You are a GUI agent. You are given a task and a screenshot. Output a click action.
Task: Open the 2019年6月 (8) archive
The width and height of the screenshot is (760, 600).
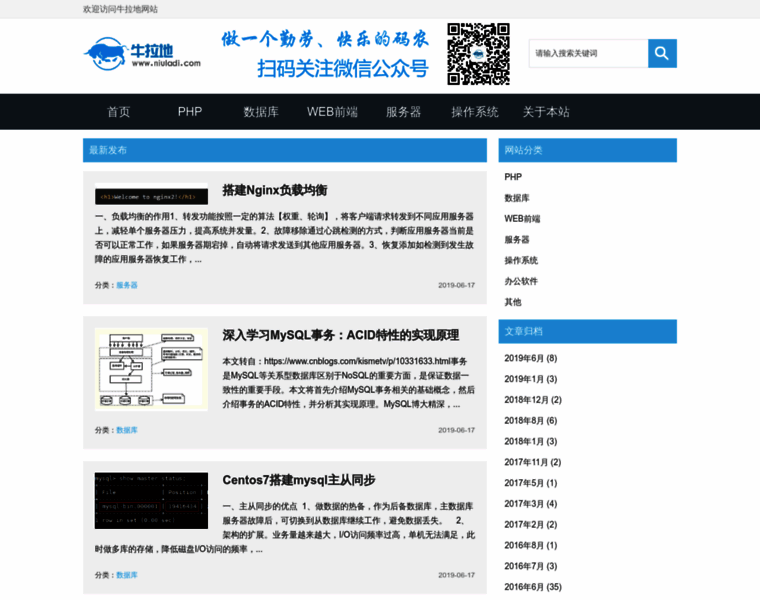[x=531, y=358]
